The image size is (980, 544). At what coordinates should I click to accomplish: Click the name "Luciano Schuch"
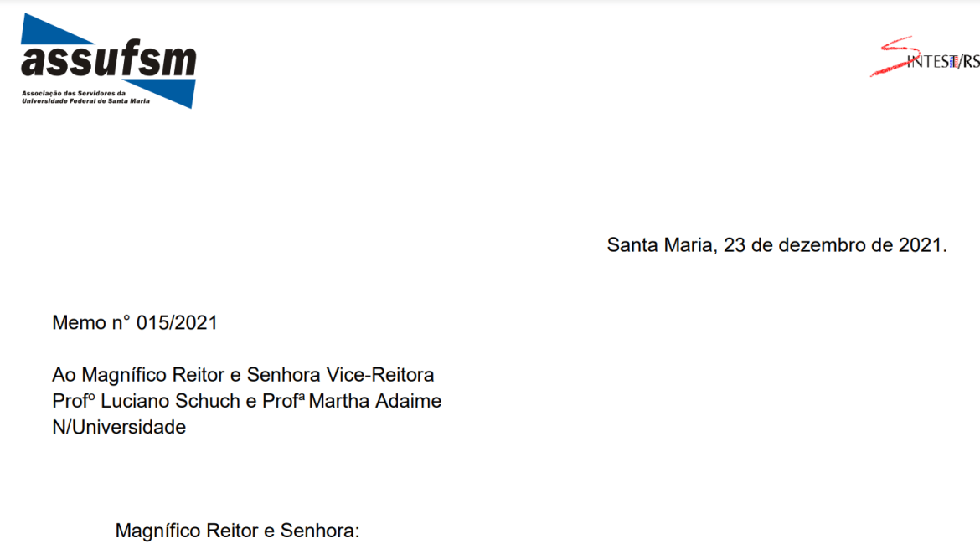pos(170,401)
